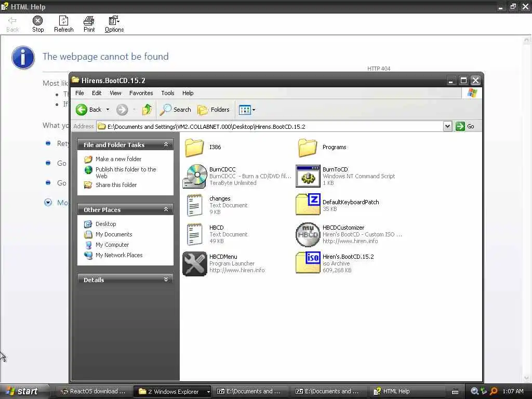
Task: Click the My Computer icon in Other Places
Action: tap(88, 245)
